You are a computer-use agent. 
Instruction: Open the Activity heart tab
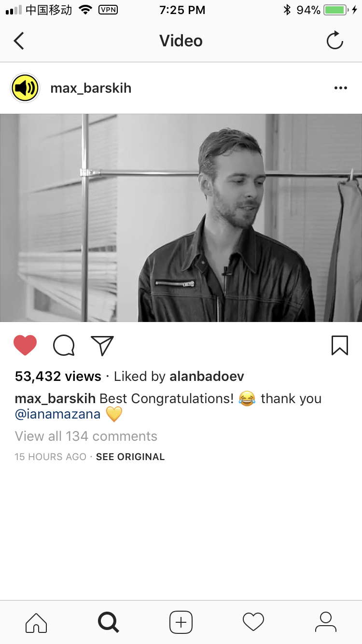pos(253,622)
